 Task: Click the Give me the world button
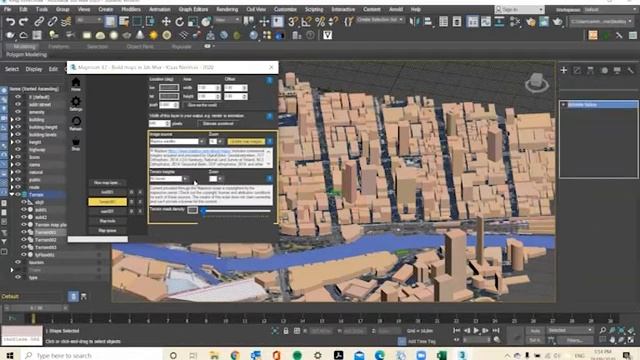point(202,105)
